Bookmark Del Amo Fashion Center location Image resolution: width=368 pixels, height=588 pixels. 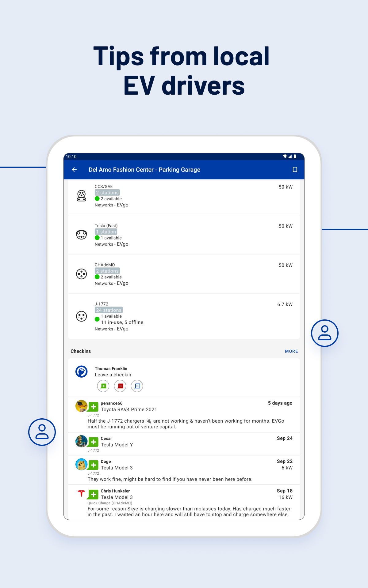coord(295,170)
